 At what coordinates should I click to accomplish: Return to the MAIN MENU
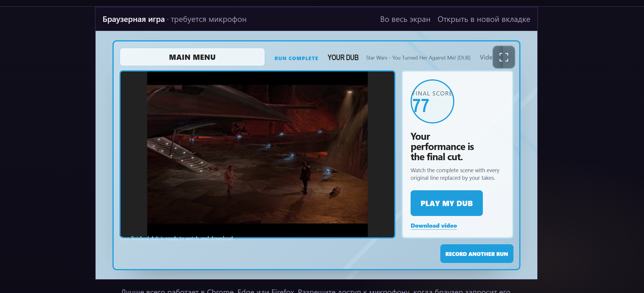click(192, 57)
